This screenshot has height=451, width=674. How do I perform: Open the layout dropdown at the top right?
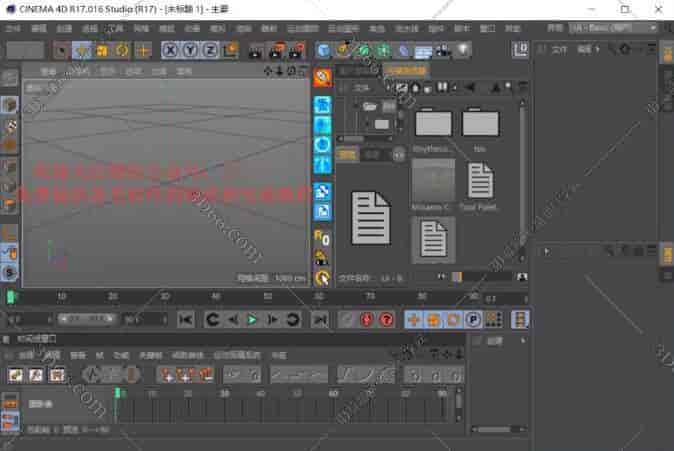pyautogui.click(x=613, y=28)
